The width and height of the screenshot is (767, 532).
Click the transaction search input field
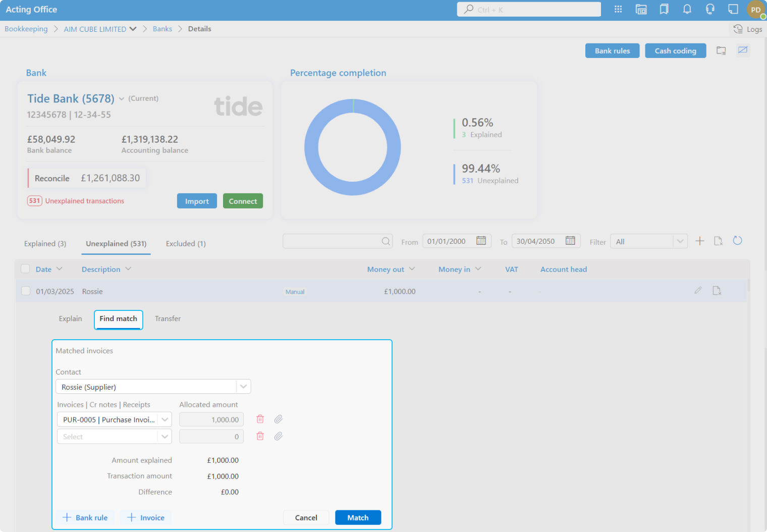[x=332, y=241]
